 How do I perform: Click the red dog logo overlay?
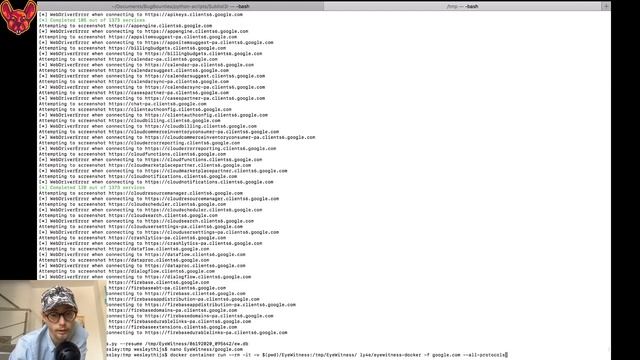(x=18, y=18)
